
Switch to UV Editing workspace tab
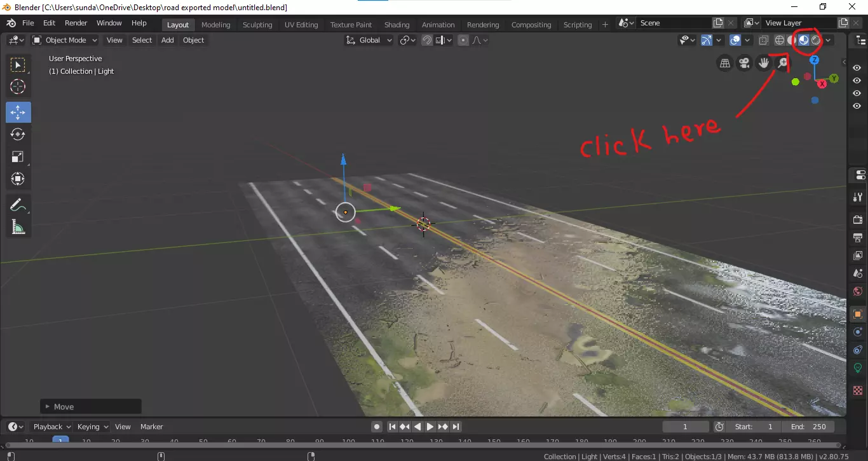click(x=301, y=25)
